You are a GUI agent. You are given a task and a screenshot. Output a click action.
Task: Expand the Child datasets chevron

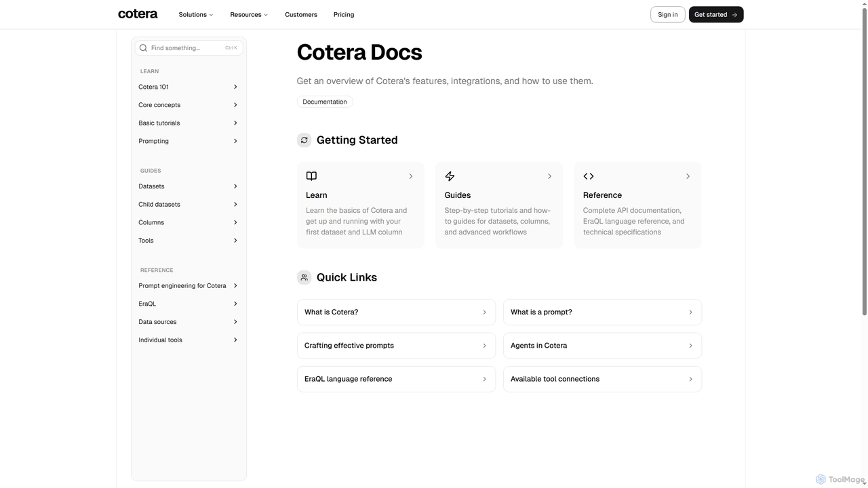(235, 205)
